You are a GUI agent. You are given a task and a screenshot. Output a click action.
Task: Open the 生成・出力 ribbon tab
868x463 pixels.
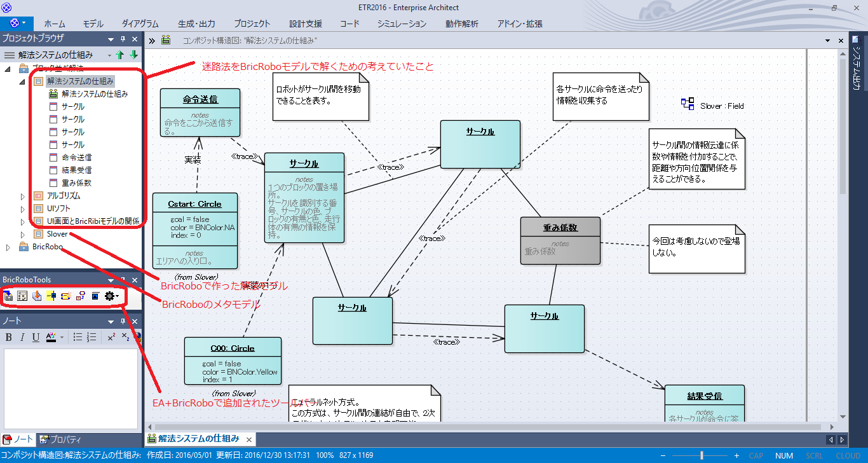pyautogui.click(x=196, y=24)
